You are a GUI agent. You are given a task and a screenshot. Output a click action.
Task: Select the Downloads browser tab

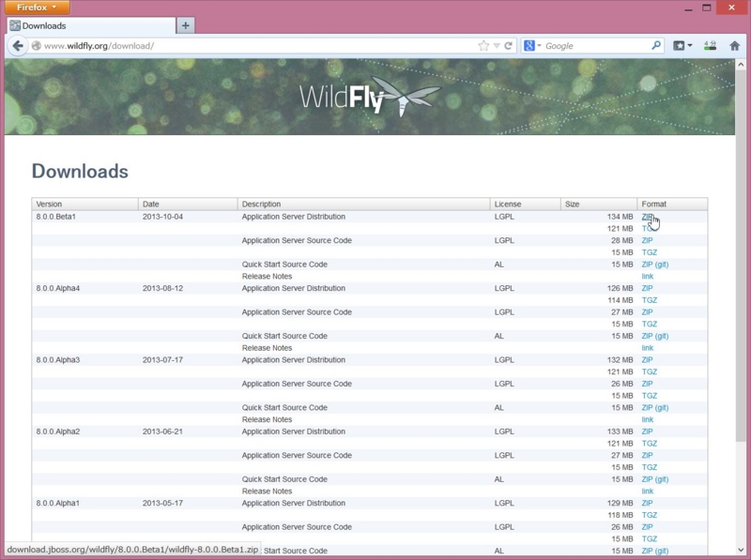coord(91,26)
